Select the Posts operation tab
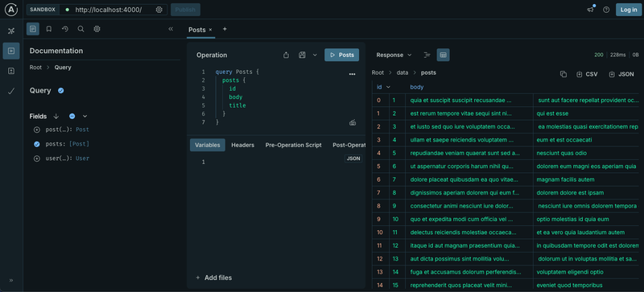The width and height of the screenshot is (644, 292). pyautogui.click(x=196, y=30)
